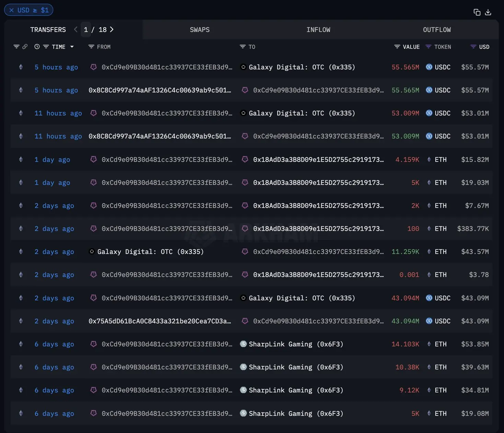Screen dimensions: 504x433
Task: Remove the USD ≥ $1 filter chip
Action: pos(12,10)
